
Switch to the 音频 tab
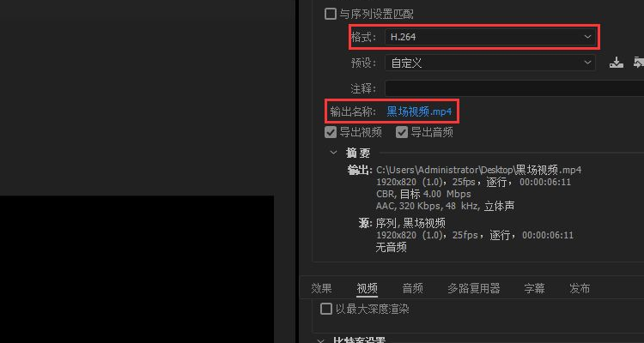[412, 288]
